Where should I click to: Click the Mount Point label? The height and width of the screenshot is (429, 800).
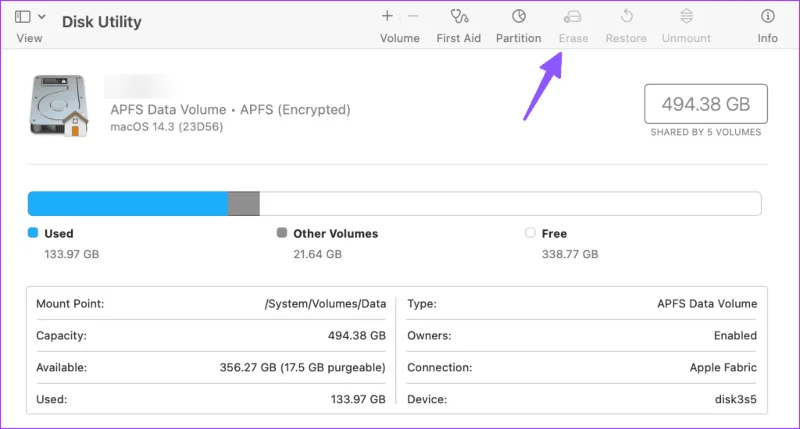(70, 304)
